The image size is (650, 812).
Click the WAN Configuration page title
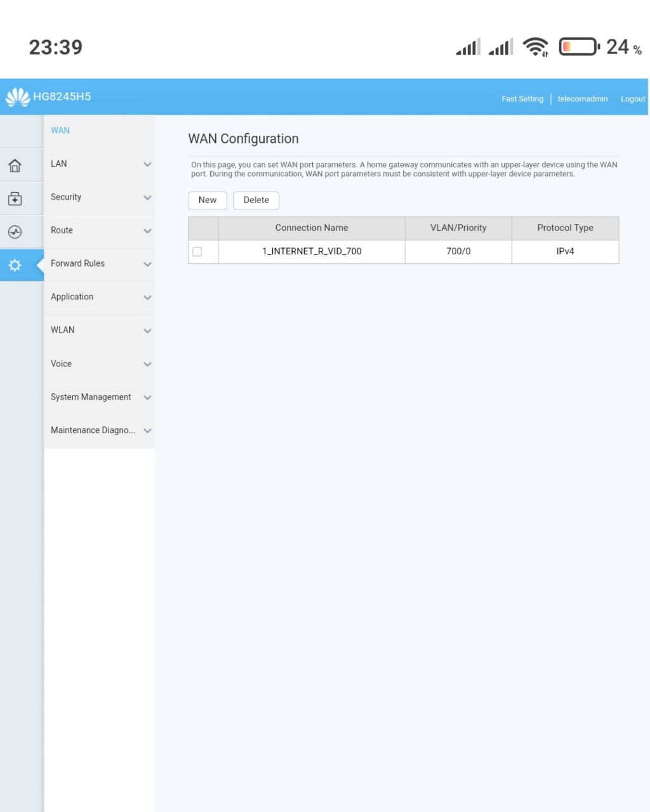(x=243, y=139)
